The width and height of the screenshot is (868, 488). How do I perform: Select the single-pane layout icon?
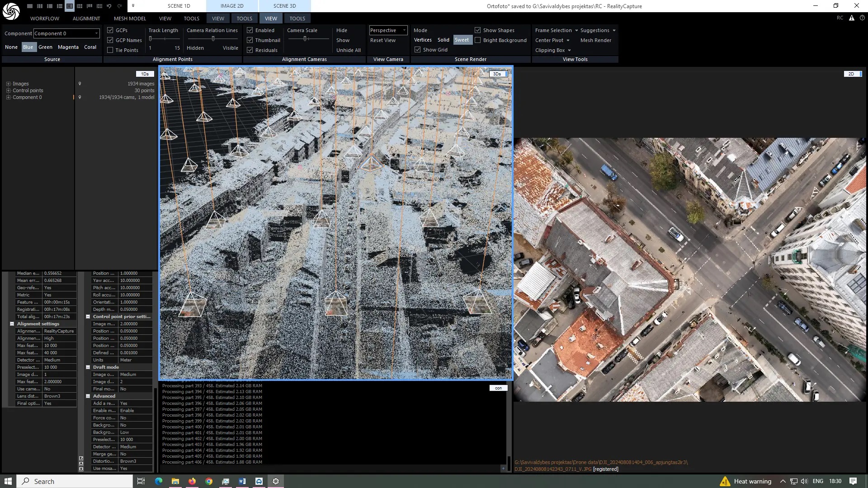pos(30,6)
